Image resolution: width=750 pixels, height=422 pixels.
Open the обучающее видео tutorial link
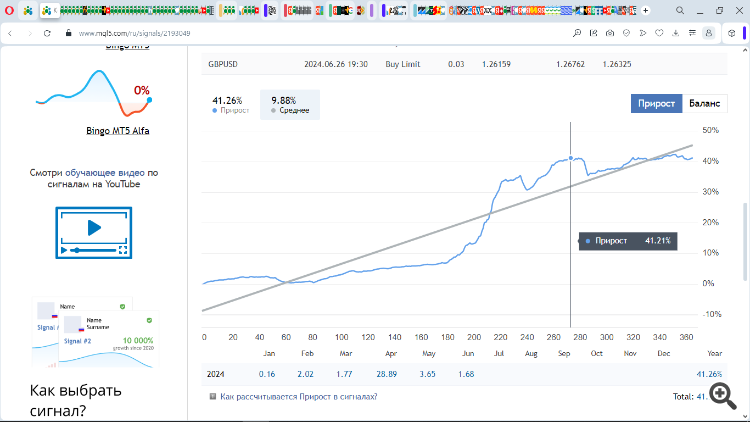104,173
